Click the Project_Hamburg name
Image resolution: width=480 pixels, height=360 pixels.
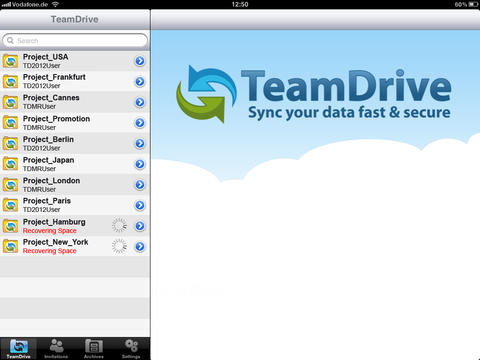click(54, 222)
